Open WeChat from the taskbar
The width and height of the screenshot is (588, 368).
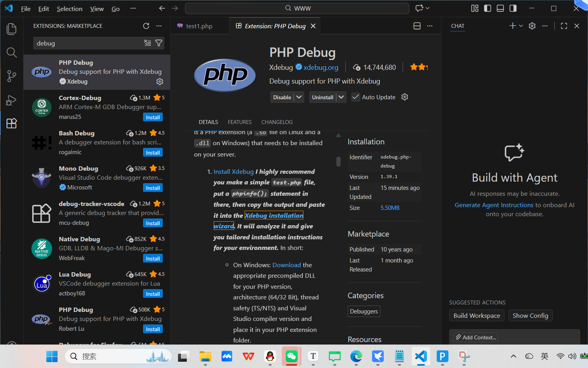[291, 356]
